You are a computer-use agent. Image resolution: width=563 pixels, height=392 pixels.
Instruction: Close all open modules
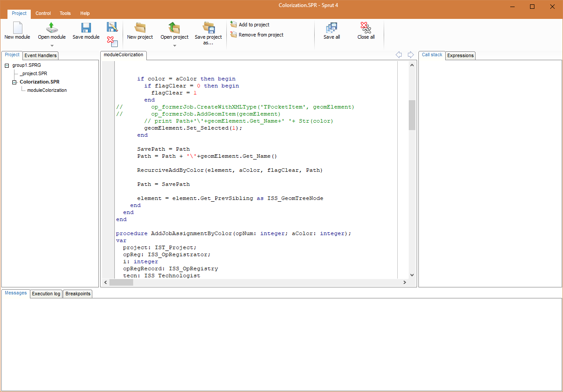point(366,31)
